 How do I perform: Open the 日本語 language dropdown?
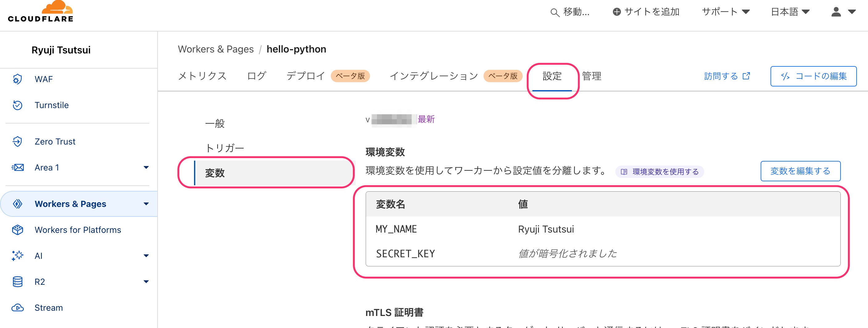click(790, 12)
